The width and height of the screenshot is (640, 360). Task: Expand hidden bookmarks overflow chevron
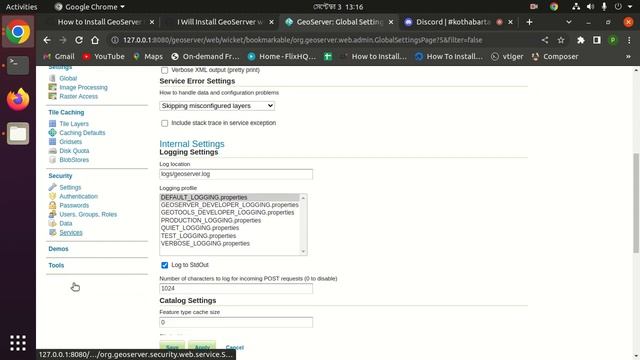pyautogui.click(x=628, y=56)
